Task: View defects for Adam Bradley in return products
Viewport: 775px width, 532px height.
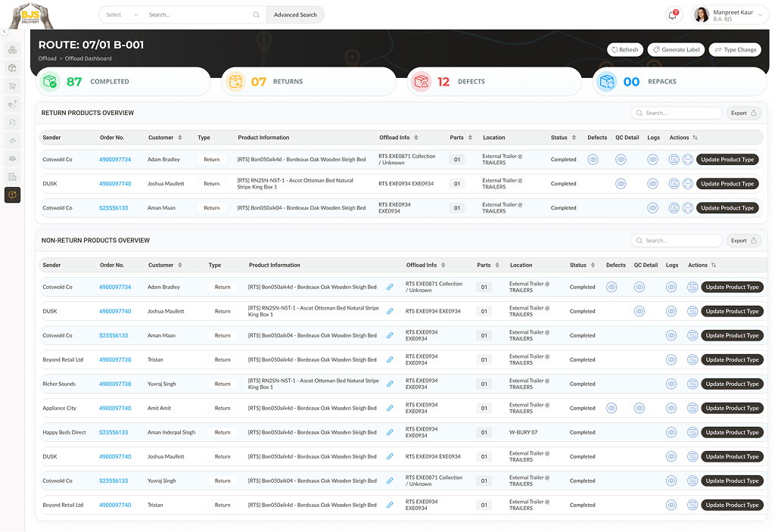Action: point(593,160)
